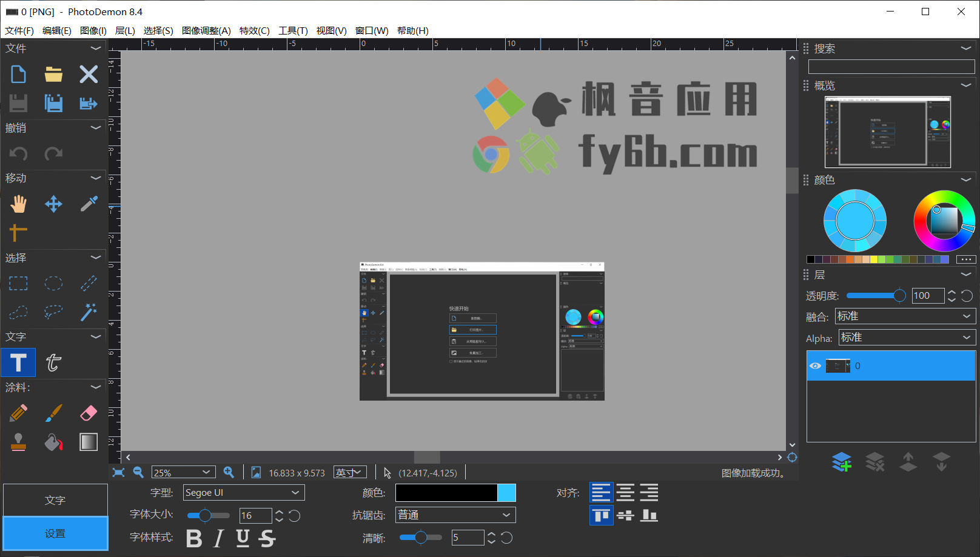This screenshot has width=980, height=557.
Task: Toggle Bold font style
Action: (194, 538)
